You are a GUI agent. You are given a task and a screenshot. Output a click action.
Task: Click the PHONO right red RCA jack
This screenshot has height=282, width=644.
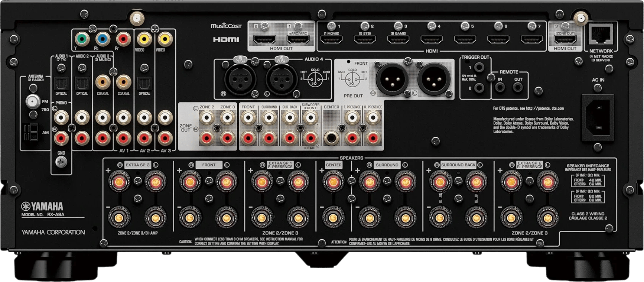(x=61, y=139)
